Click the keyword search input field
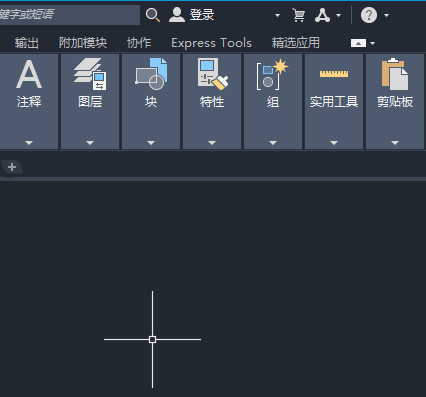The height and width of the screenshot is (397, 426). tap(70, 15)
